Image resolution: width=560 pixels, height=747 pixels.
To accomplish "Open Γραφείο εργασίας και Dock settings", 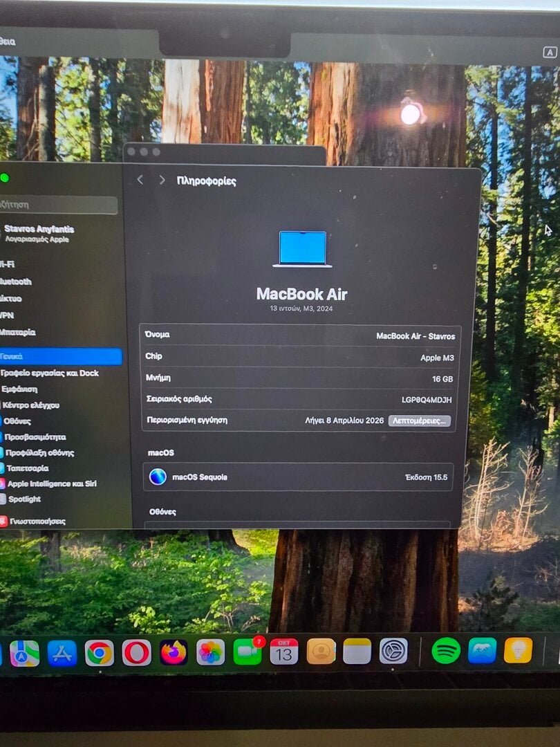I will coord(49,373).
